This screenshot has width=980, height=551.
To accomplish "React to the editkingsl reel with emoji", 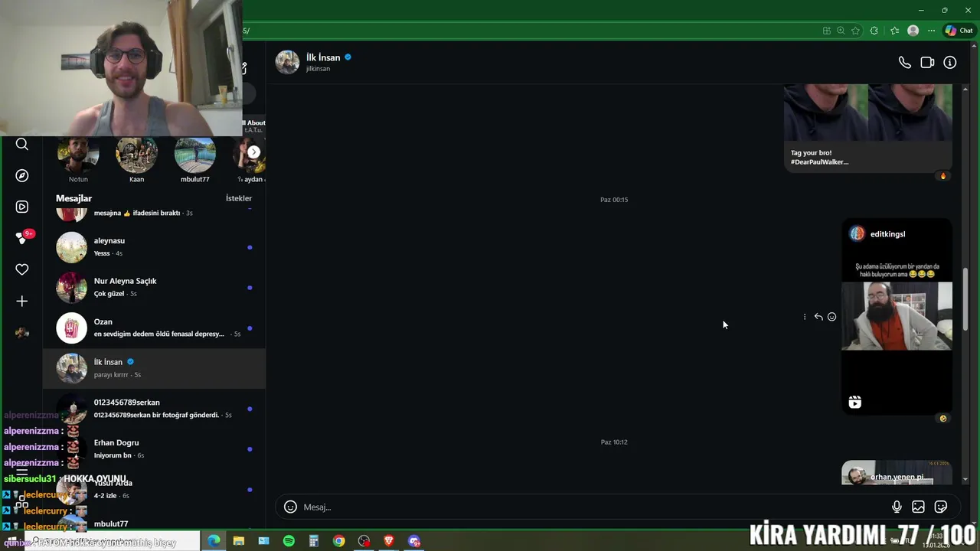I will pos(831,317).
